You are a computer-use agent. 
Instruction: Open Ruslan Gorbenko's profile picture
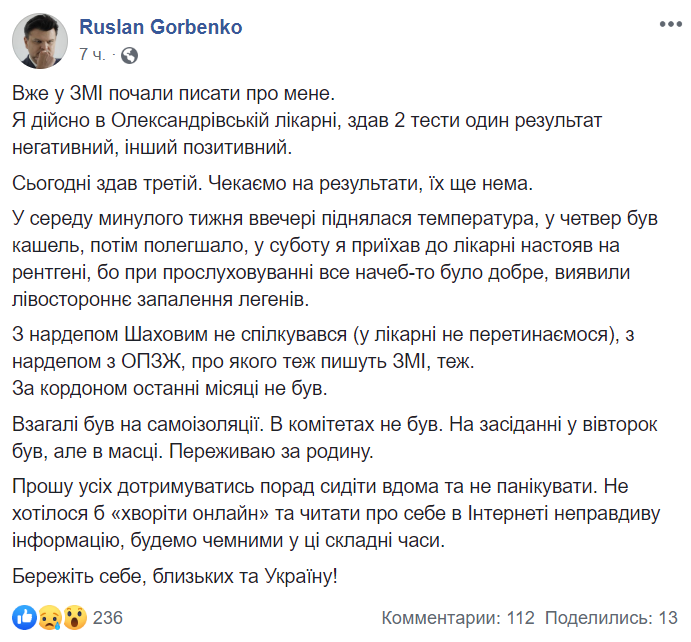pyautogui.click(x=40, y=41)
